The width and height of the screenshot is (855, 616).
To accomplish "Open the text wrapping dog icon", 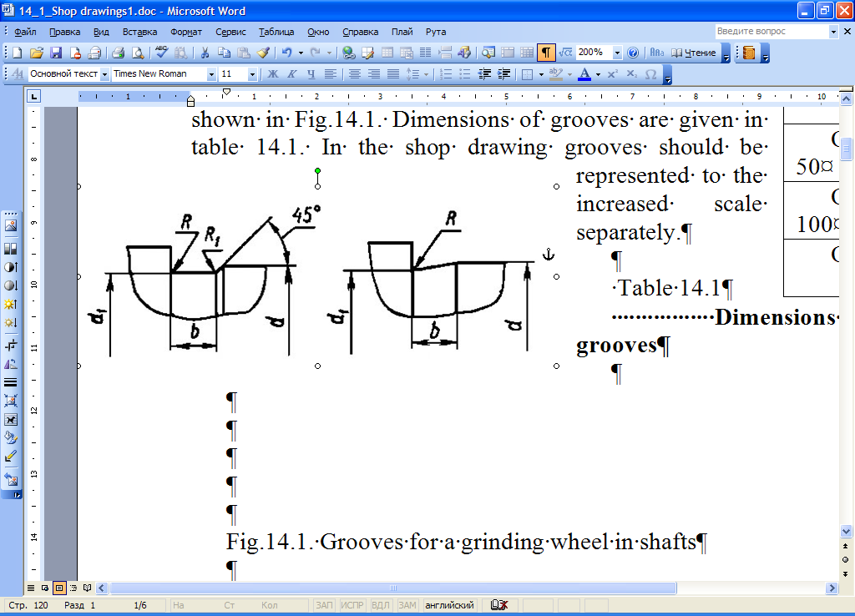I will (x=10, y=420).
